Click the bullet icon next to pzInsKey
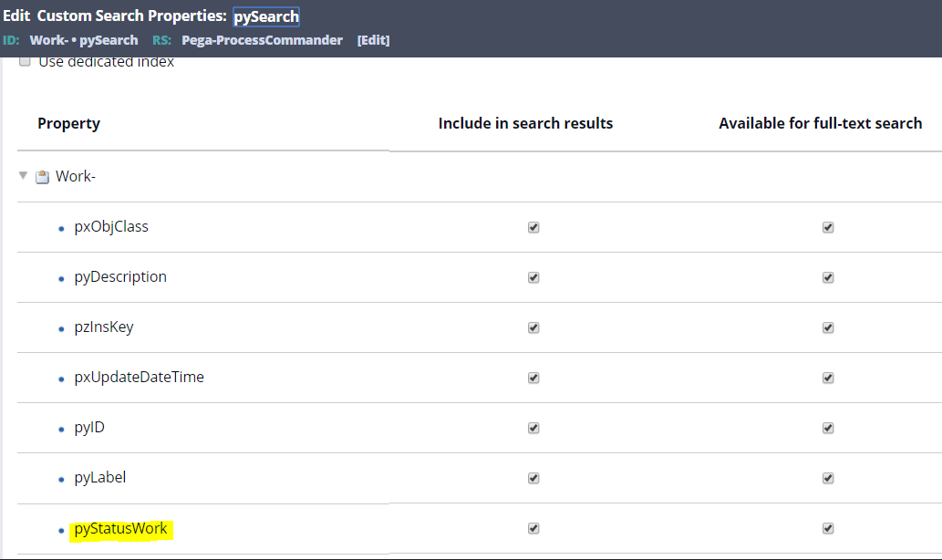Image resolution: width=942 pixels, height=560 pixels. (x=60, y=327)
